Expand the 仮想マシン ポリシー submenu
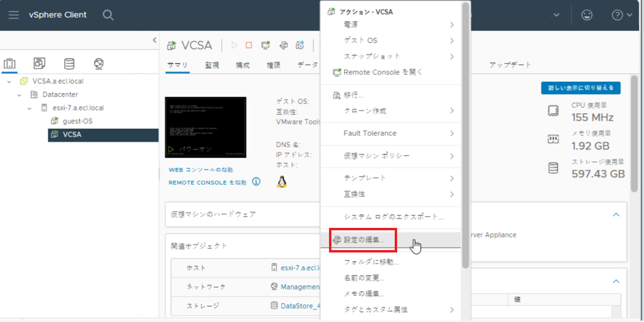This screenshot has height=322, width=644. click(x=391, y=156)
